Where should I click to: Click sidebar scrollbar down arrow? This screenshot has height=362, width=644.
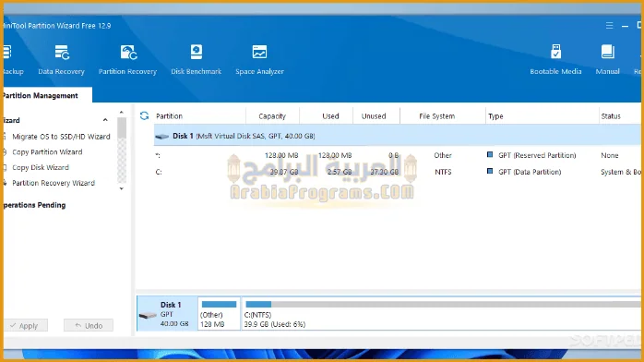(x=121, y=188)
